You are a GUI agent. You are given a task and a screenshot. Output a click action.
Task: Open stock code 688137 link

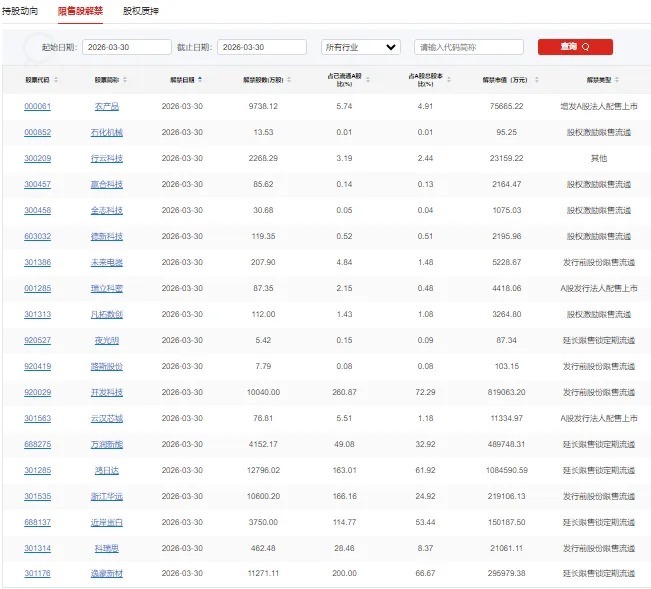point(37,522)
